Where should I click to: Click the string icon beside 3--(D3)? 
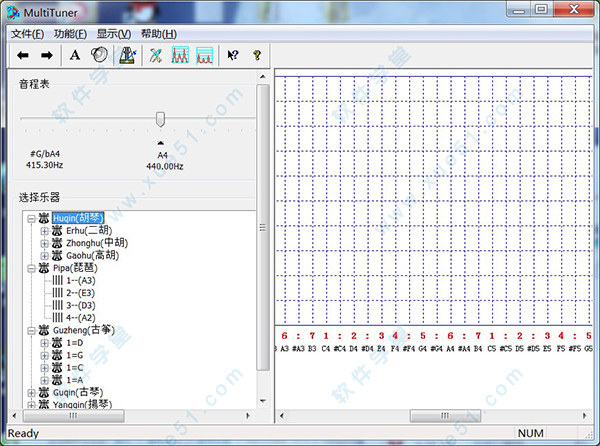point(57,306)
